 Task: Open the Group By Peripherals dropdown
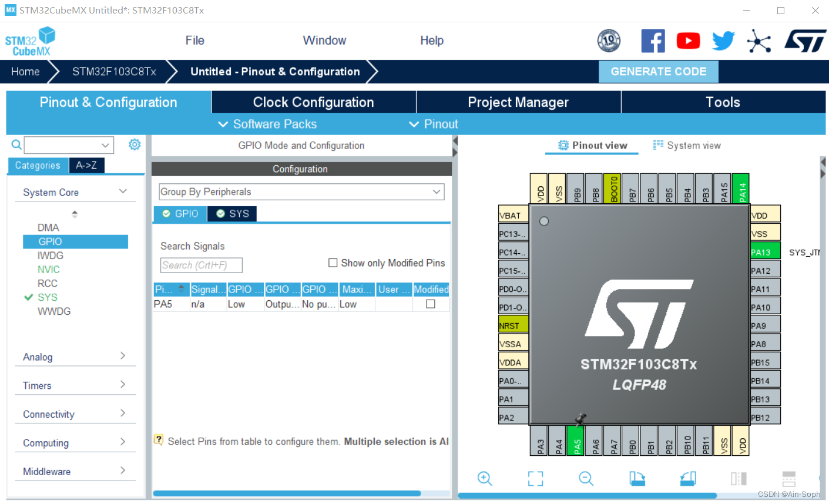click(301, 191)
